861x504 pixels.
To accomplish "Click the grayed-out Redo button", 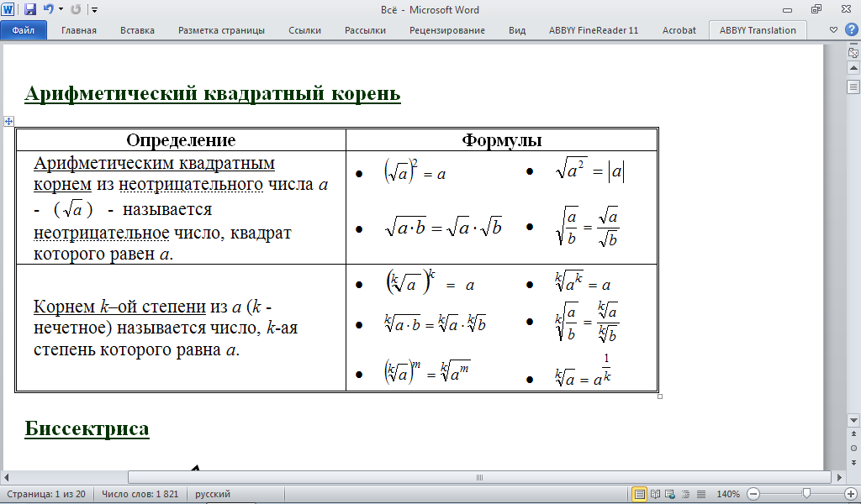I will click(x=76, y=9).
